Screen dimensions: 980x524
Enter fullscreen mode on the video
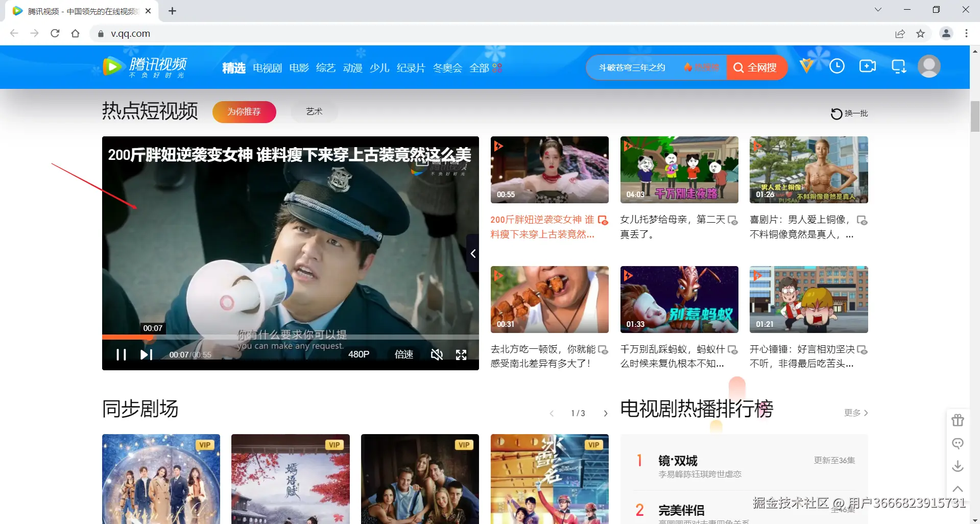pyautogui.click(x=461, y=354)
